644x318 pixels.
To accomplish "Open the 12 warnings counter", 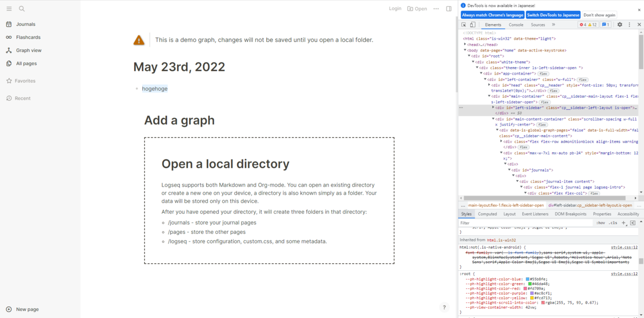I will click(x=592, y=25).
